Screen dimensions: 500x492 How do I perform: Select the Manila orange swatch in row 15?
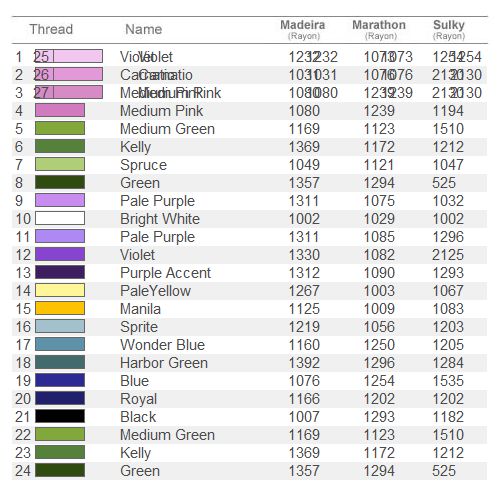[x=60, y=308]
